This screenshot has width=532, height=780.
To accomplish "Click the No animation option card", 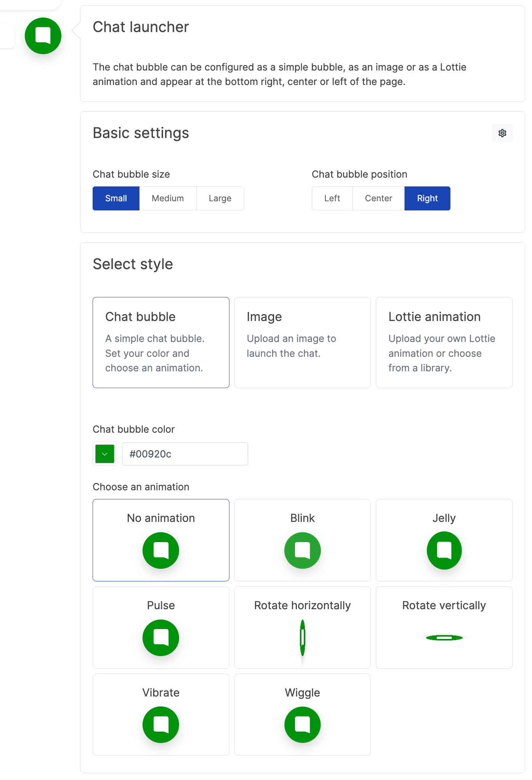I will pos(161,539).
